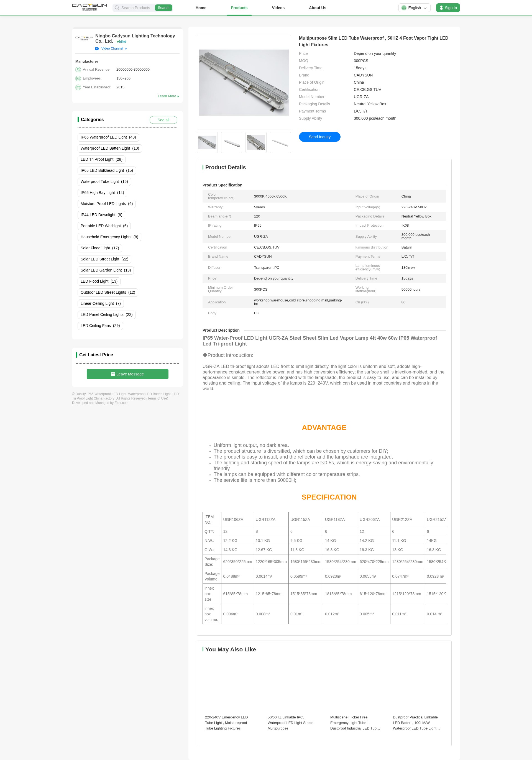Click the green Search button
This screenshot has height=760, width=532.
[163, 7]
